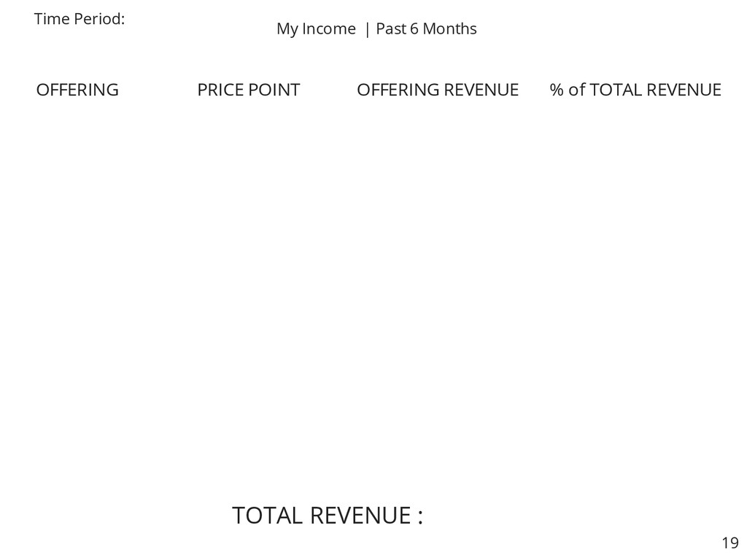This screenshot has width=747, height=560.
Task: Click the "Time Period:" label
Action: 80,19
